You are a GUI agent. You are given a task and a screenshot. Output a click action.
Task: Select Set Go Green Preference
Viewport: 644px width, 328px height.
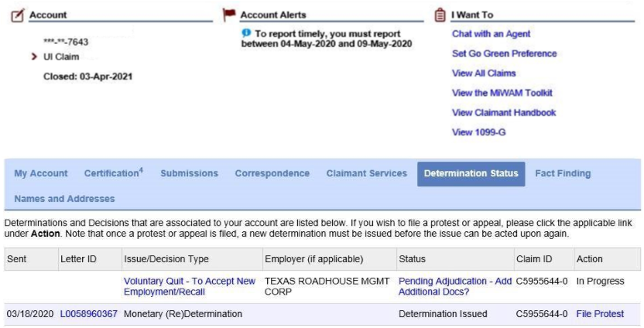coord(504,53)
